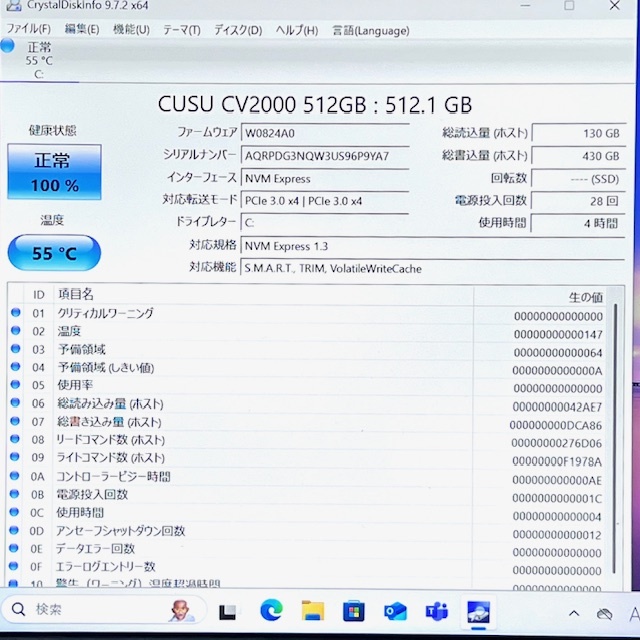
Task: Select the 0B 電源投入回数 row
Action: [x=307, y=495]
